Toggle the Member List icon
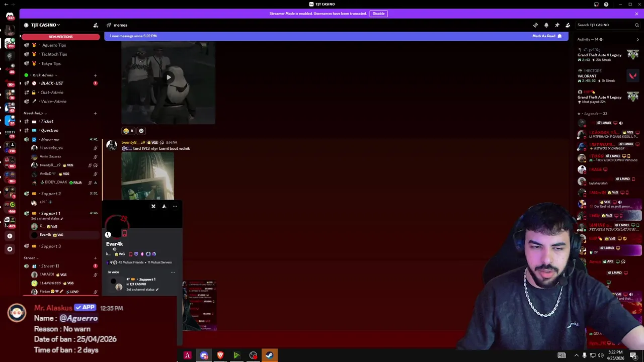 tap(568, 25)
